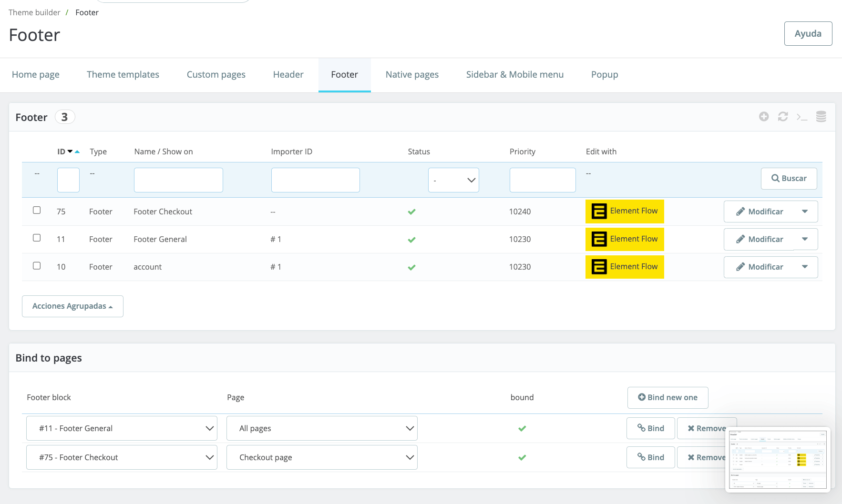
Task: Click the export to SQL manager database icon
Action: 821,117
